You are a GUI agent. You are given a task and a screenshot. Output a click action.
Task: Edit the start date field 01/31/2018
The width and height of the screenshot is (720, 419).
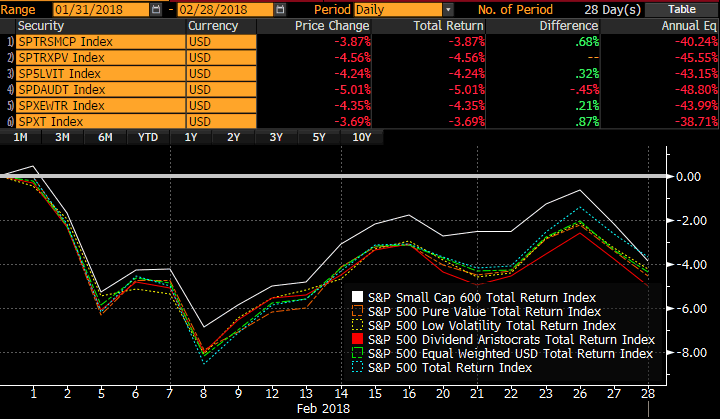pos(101,9)
